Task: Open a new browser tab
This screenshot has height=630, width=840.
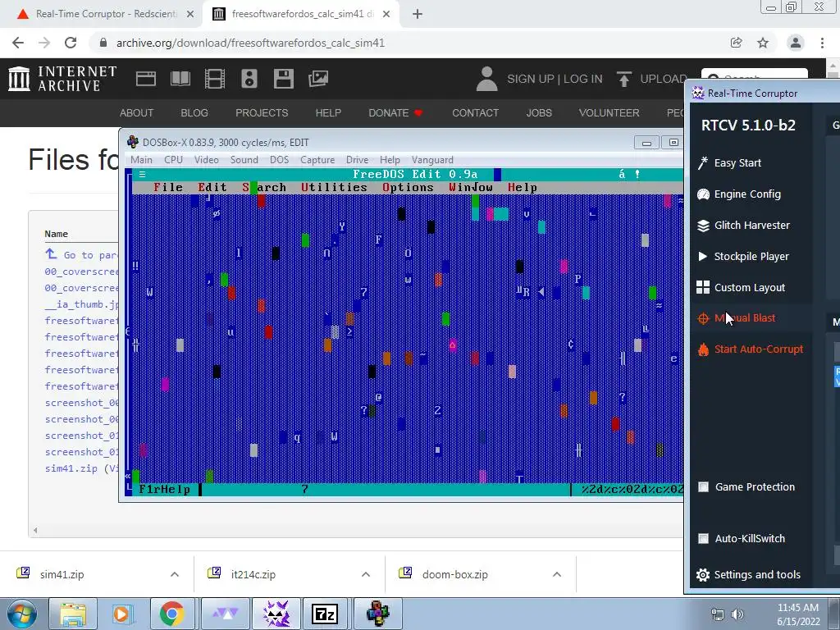Action: click(x=418, y=15)
